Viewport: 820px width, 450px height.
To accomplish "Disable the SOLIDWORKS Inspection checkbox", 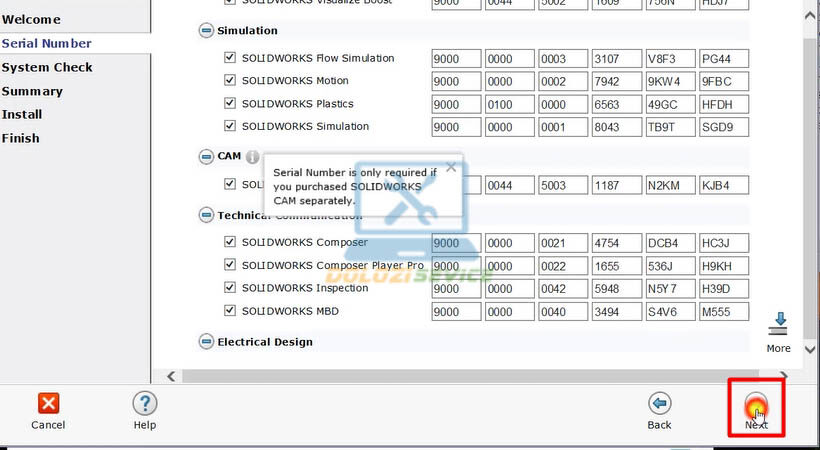I will [x=231, y=288].
